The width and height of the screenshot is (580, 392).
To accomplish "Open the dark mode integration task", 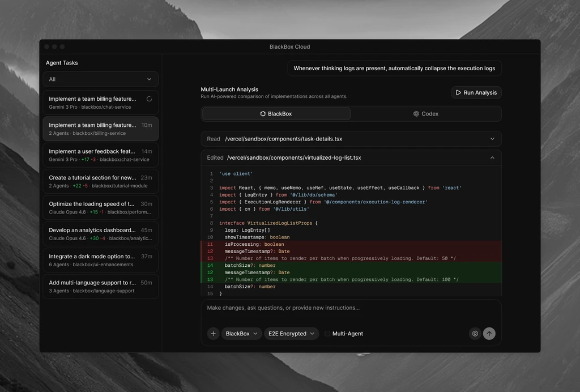I will 100,259.
